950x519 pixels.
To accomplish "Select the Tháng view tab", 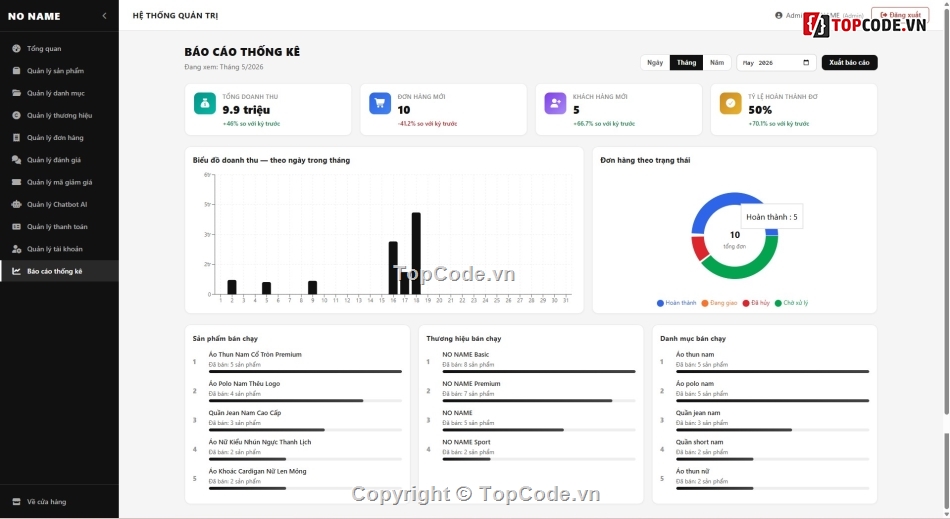I will pos(686,62).
